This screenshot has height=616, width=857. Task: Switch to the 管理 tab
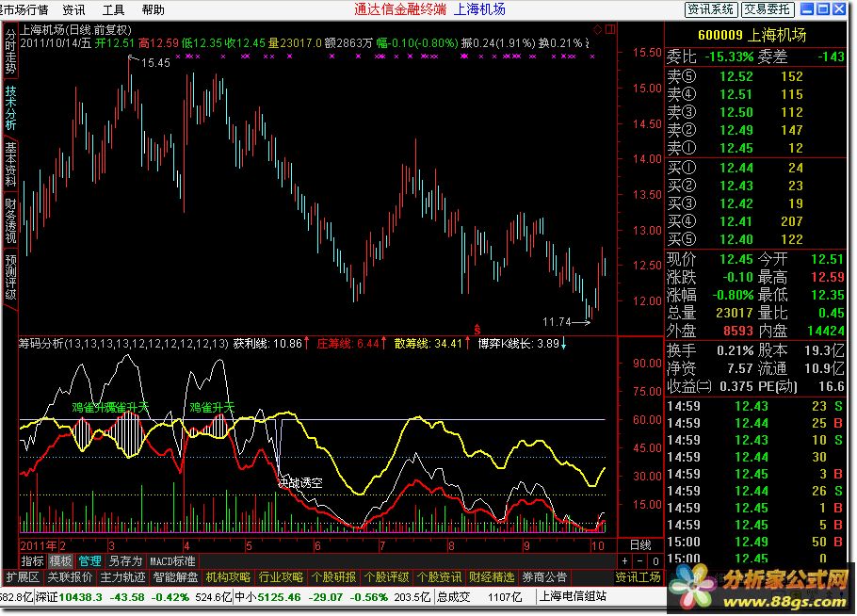89,561
